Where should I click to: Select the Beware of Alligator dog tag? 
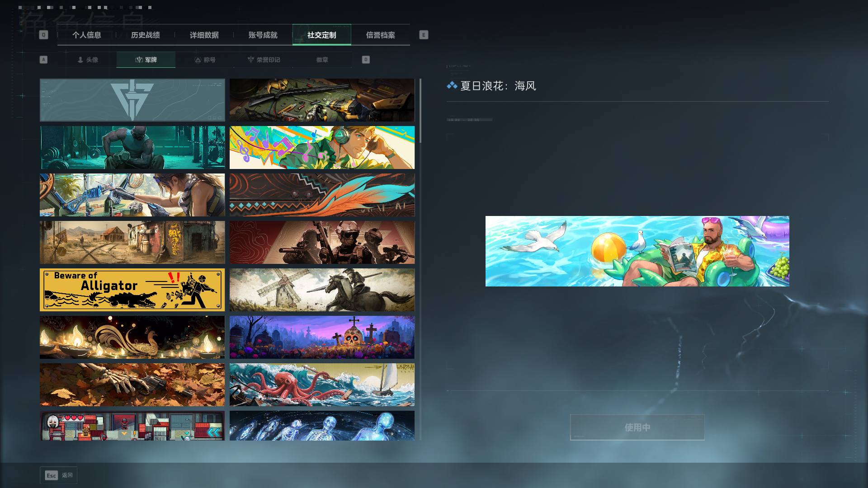(x=132, y=290)
